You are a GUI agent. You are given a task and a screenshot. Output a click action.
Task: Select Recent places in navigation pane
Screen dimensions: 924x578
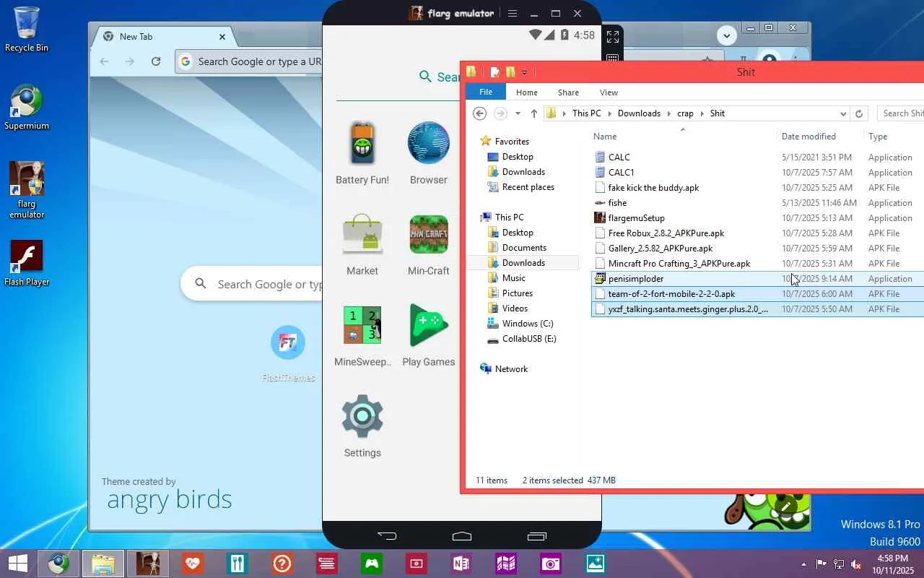click(528, 187)
